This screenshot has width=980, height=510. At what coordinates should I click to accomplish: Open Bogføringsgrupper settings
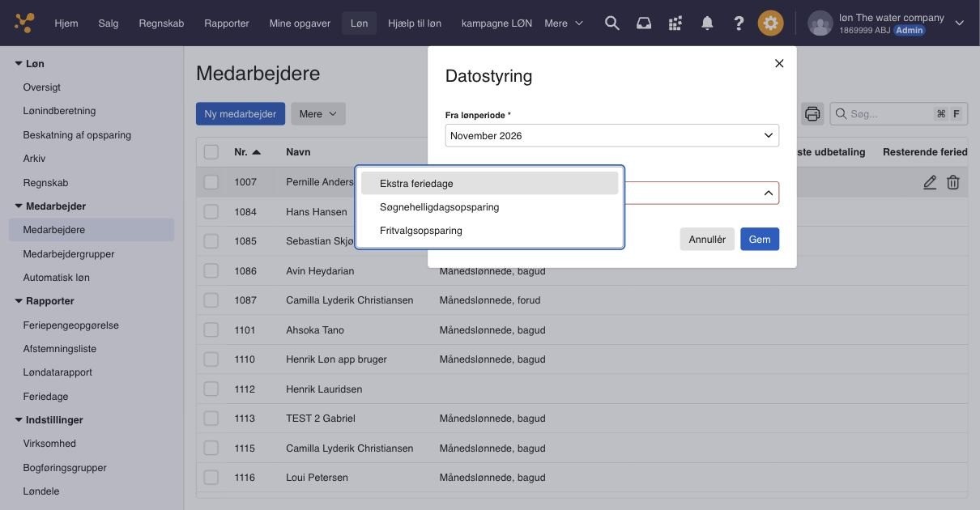click(x=65, y=468)
